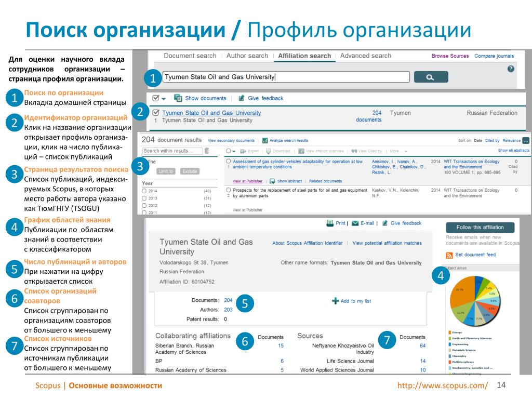Viewport: 532px width, 399px height.
Task: Check the 2013 year filter
Action: (144, 198)
